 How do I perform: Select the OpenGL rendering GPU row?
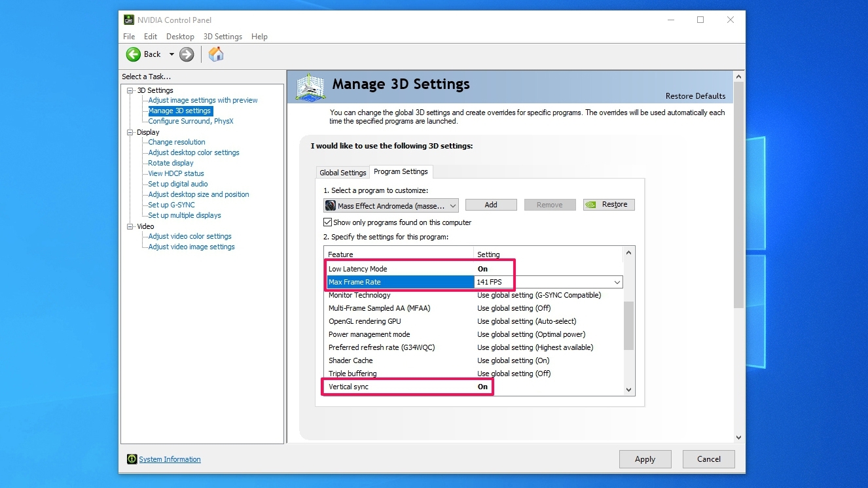click(474, 321)
